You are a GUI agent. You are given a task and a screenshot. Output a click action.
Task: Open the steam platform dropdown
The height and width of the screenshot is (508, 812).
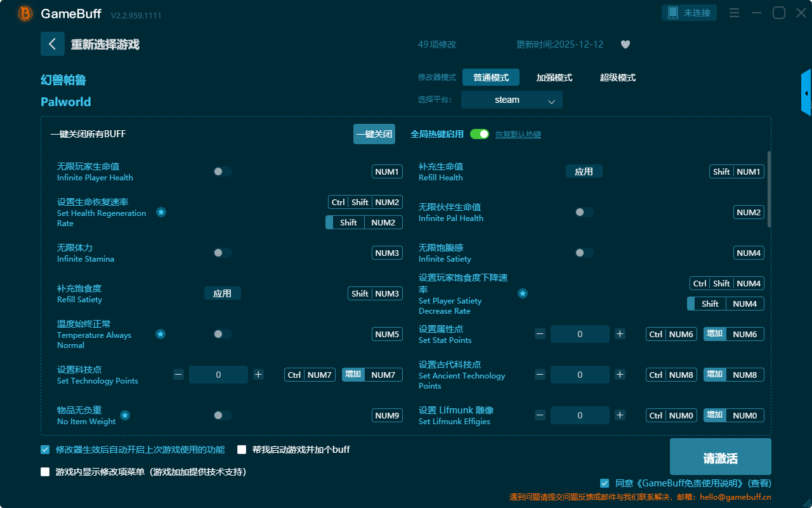511,100
